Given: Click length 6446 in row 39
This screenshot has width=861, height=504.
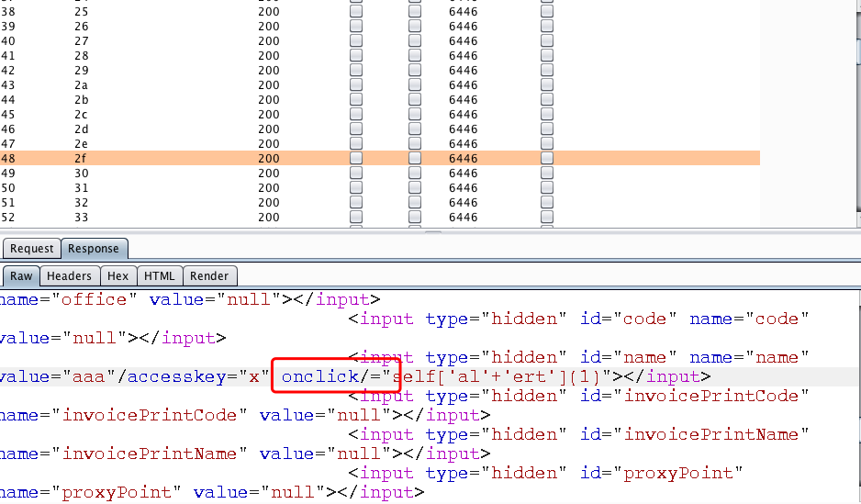Looking at the screenshot, I should click(x=463, y=27).
